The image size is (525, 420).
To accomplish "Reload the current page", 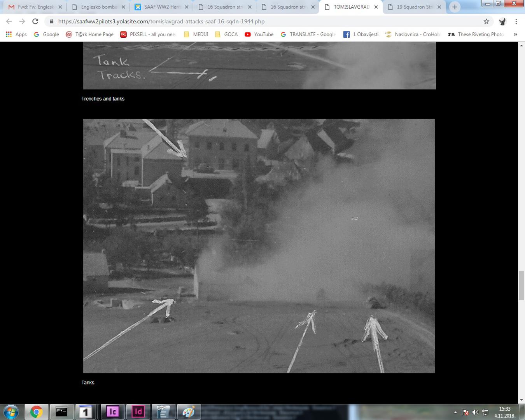I will point(35,21).
